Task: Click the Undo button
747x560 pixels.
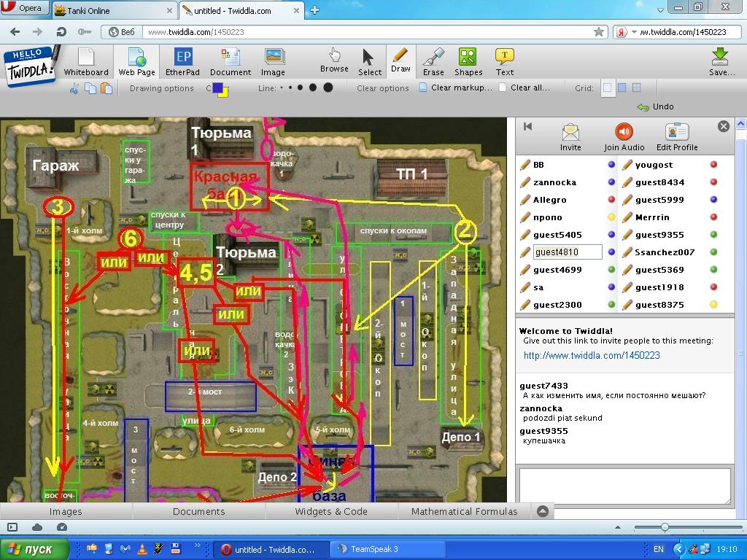Action: [x=656, y=106]
